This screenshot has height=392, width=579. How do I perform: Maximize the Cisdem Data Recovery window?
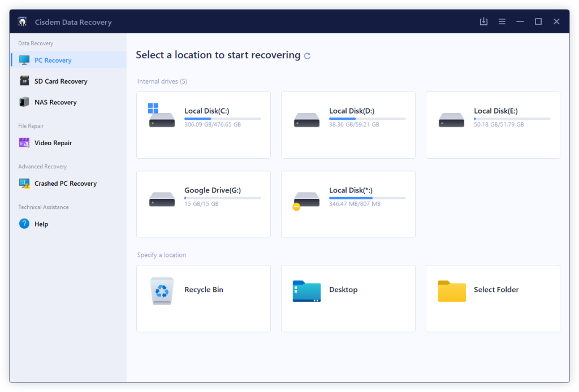pos(538,21)
